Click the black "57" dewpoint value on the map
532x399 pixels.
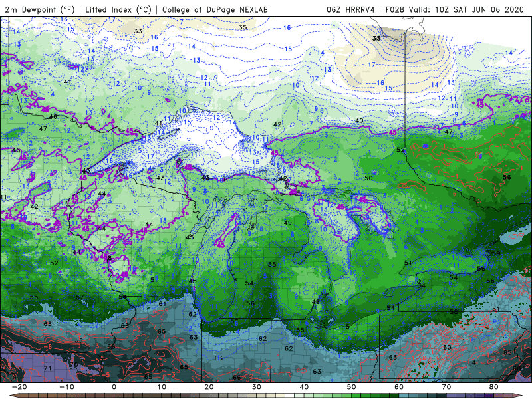80,297
